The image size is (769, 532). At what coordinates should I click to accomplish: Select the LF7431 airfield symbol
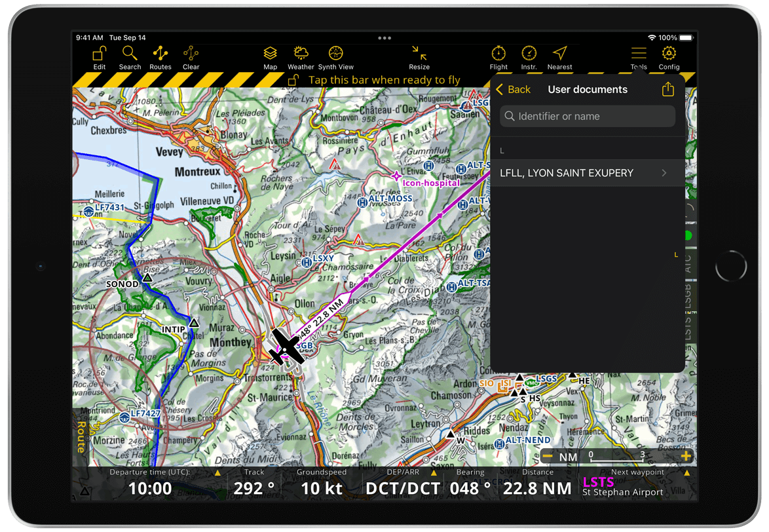click(89, 212)
